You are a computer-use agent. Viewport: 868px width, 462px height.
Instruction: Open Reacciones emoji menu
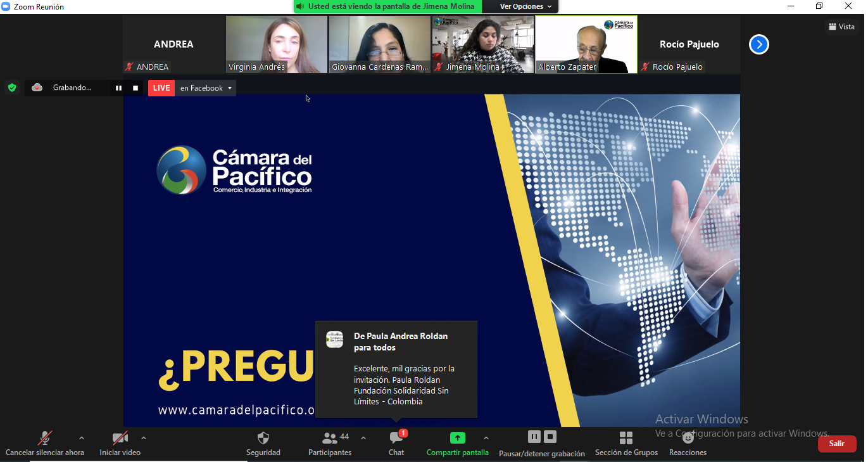tap(688, 444)
